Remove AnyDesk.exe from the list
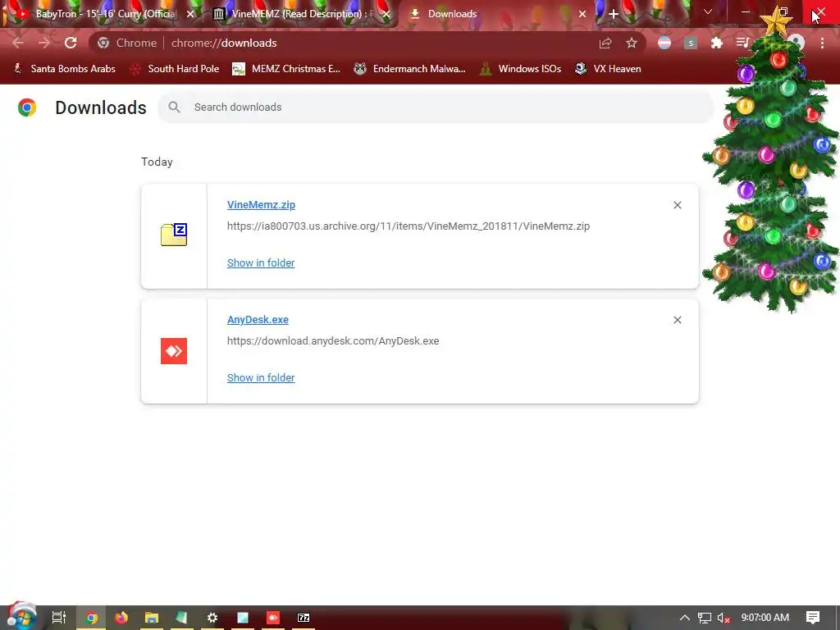840x630 pixels. [x=677, y=320]
